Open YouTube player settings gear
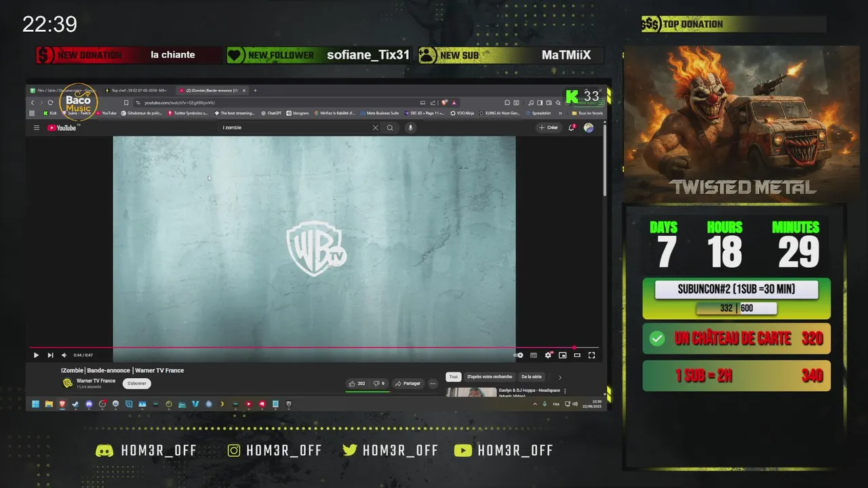This screenshot has height=488, width=868. pos(548,355)
